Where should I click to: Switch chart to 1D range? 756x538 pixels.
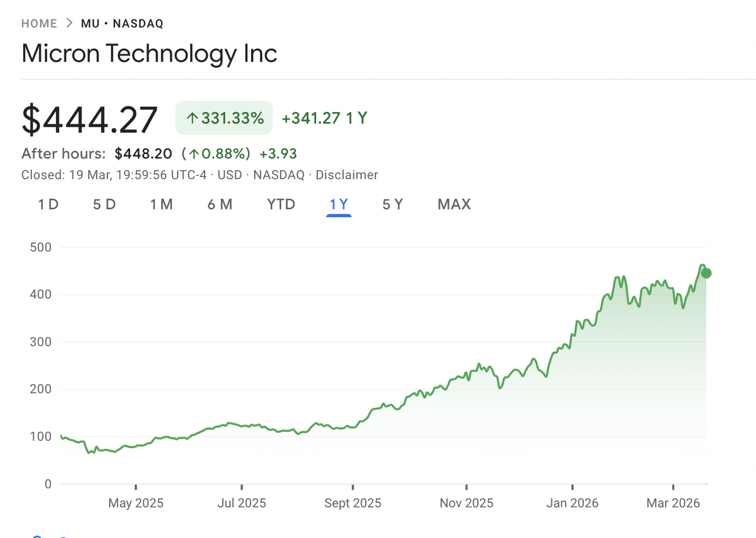48,204
